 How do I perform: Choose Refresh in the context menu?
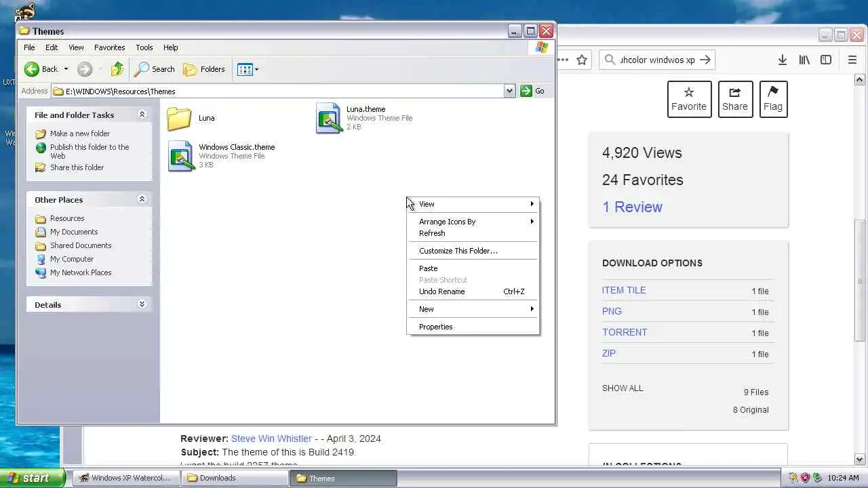click(x=473, y=233)
